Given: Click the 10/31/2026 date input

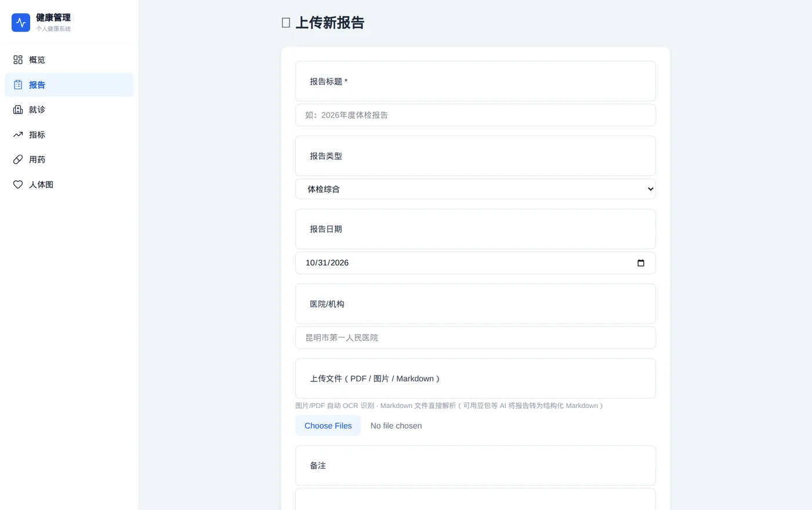Looking at the screenshot, I should pos(476,263).
